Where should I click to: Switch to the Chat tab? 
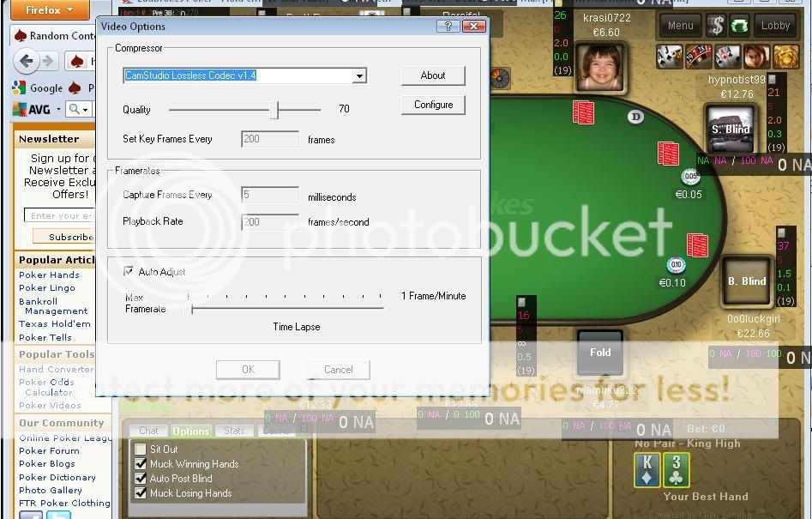click(148, 431)
